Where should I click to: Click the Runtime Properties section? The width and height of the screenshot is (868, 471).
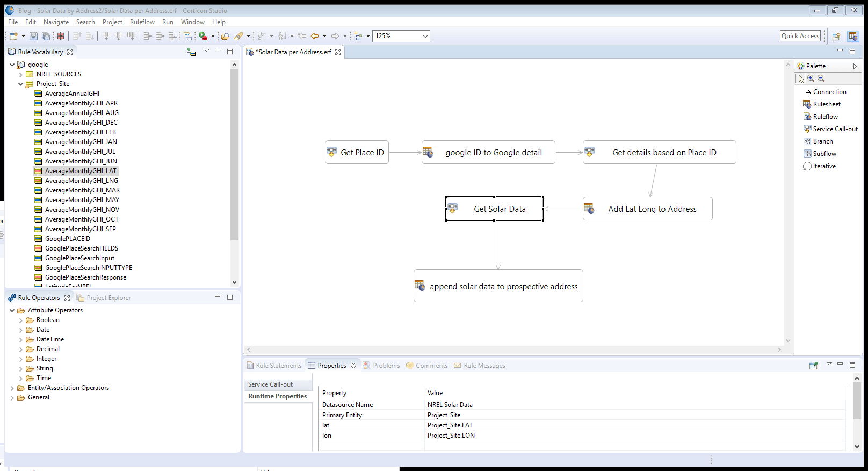point(277,396)
